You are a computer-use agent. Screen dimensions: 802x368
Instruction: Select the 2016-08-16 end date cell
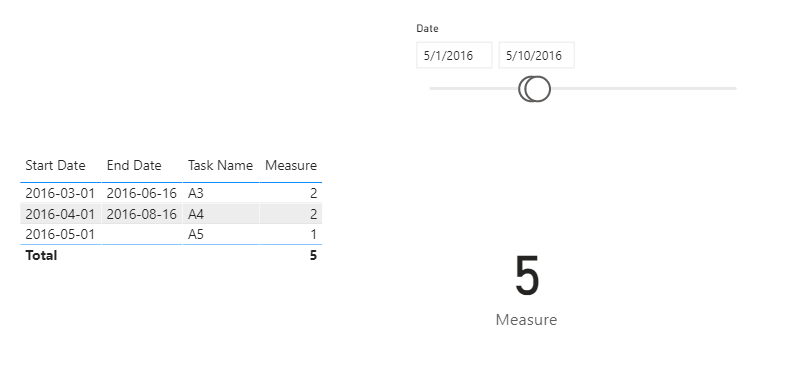tap(142, 214)
